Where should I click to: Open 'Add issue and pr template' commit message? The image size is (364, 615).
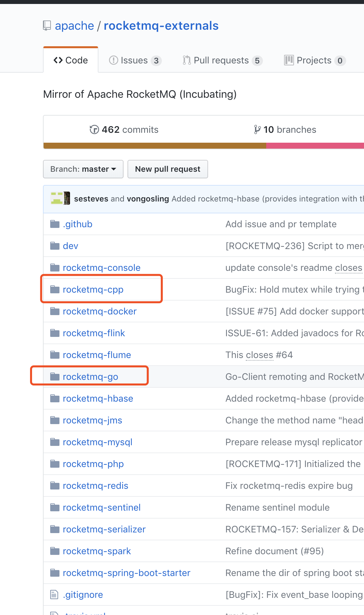tap(281, 224)
